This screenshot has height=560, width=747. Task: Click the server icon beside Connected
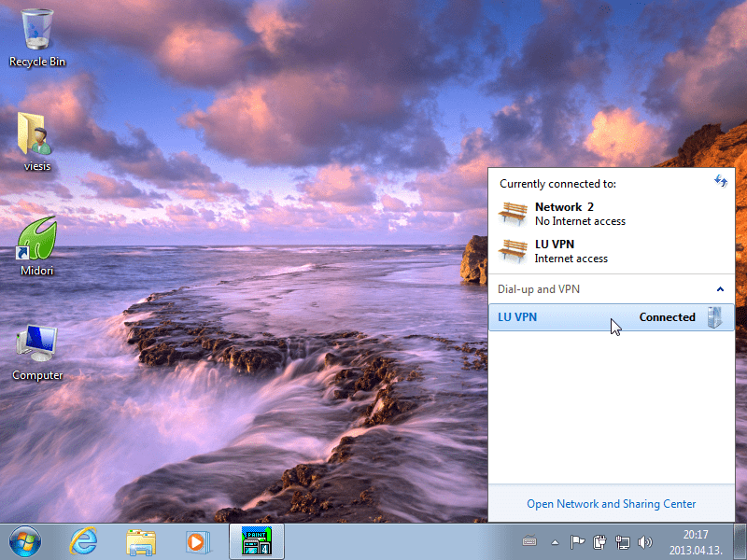(x=714, y=317)
